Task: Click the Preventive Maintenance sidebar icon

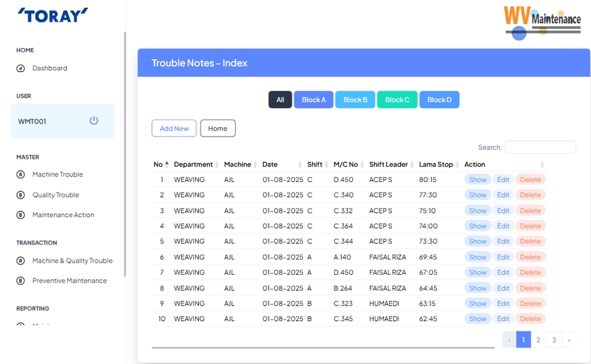Action: [x=20, y=281]
